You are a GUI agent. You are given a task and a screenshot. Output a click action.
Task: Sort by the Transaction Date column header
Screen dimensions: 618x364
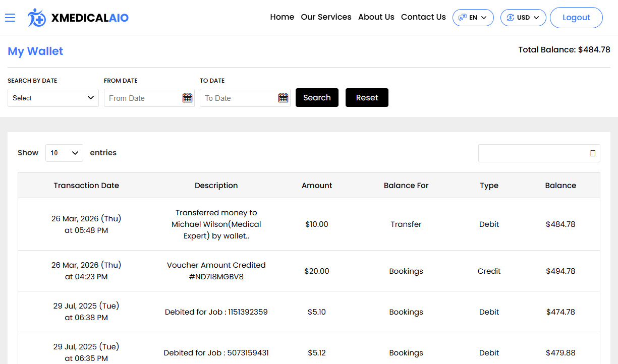(x=86, y=186)
